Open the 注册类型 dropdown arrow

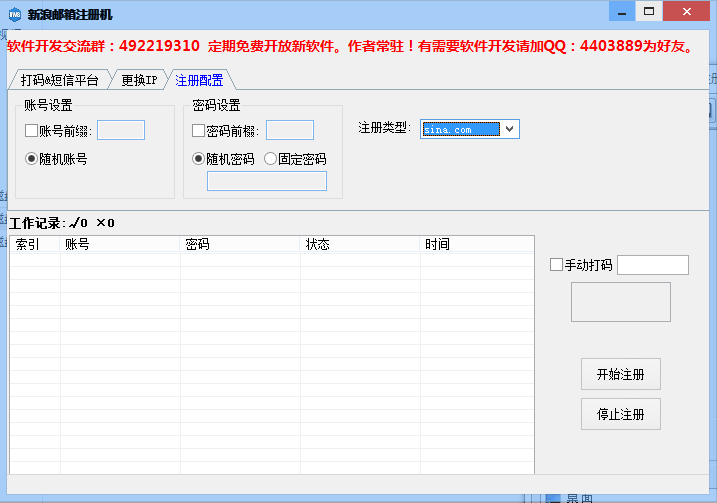click(x=510, y=129)
